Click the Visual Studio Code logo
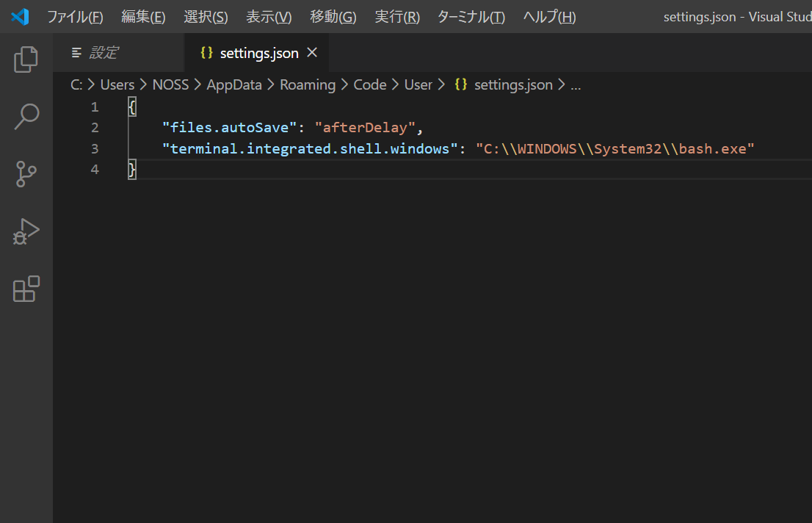The width and height of the screenshot is (812, 523). [20, 16]
